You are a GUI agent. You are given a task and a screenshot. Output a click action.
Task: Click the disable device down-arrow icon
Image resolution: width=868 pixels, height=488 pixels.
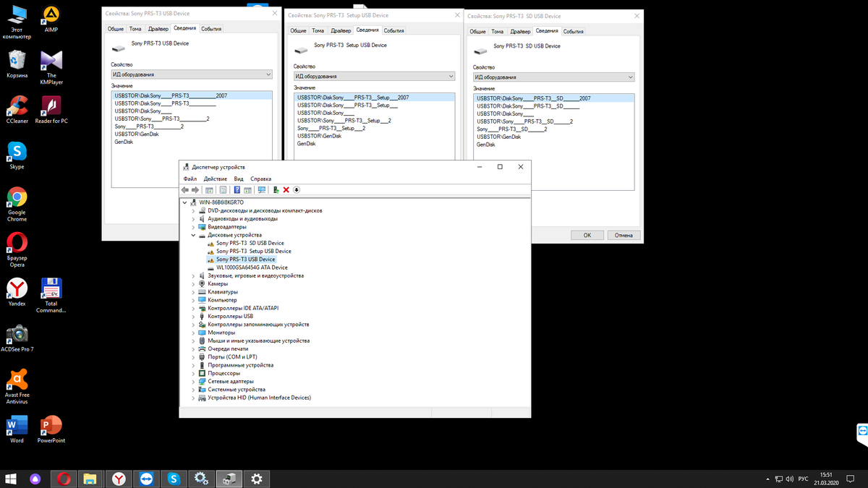point(297,190)
